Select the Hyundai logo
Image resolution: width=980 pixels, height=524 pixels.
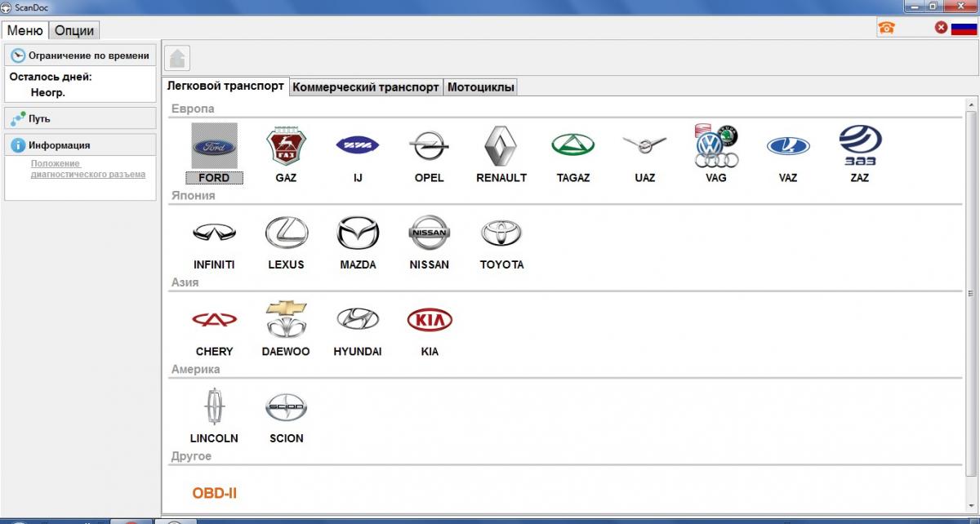358,320
